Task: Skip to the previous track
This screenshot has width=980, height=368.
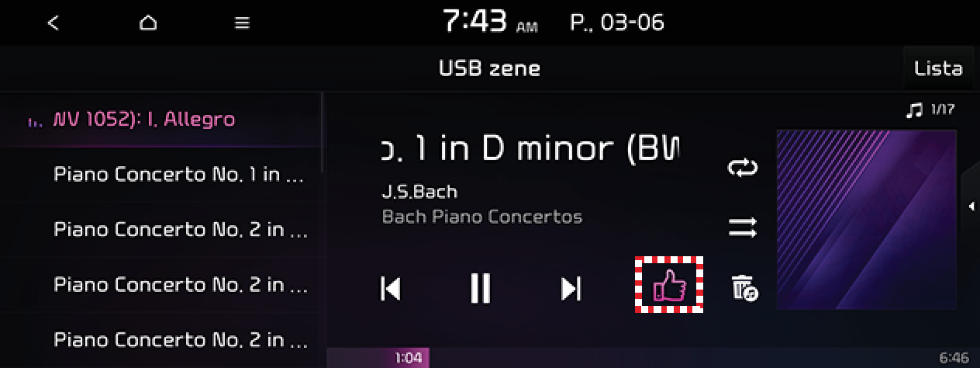Action: pos(391,289)
